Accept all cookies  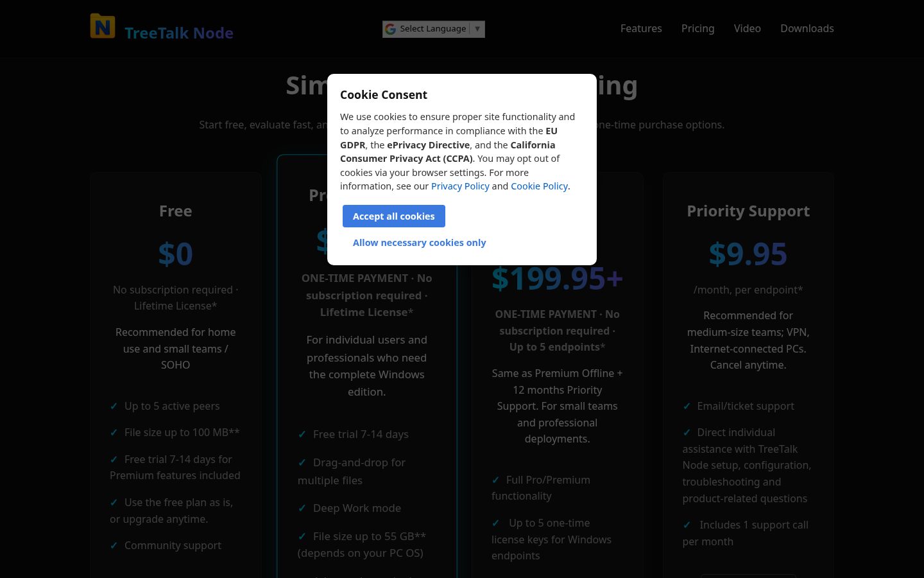[x=394, y=216]
